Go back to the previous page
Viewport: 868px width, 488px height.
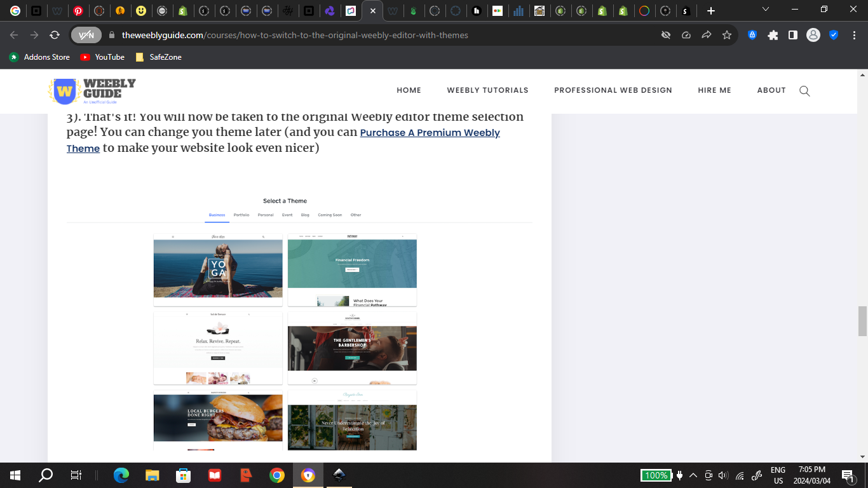tap(14, 35)
